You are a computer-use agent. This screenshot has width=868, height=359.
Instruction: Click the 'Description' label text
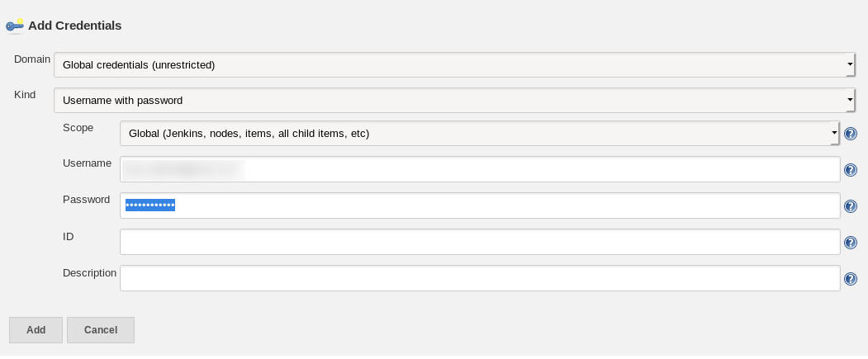(90, 272)
